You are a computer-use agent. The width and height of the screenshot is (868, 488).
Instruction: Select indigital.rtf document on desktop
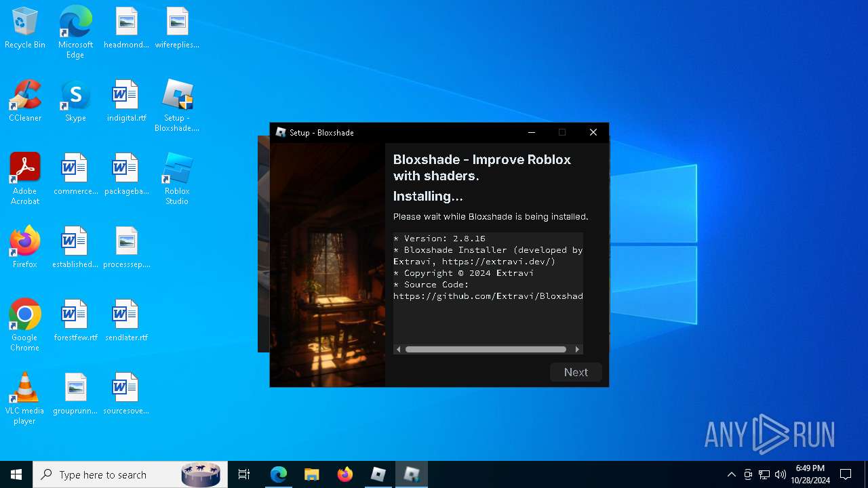(126, 102)
